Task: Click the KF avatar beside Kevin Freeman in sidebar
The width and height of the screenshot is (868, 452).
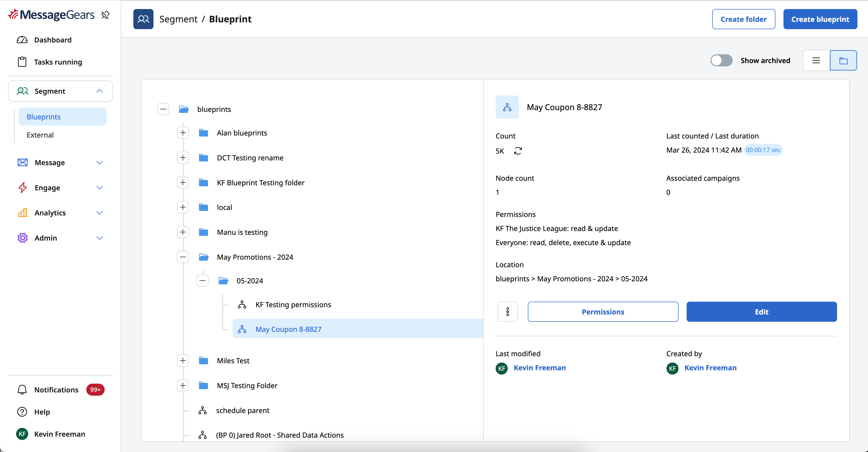Action: pos(22,434)
